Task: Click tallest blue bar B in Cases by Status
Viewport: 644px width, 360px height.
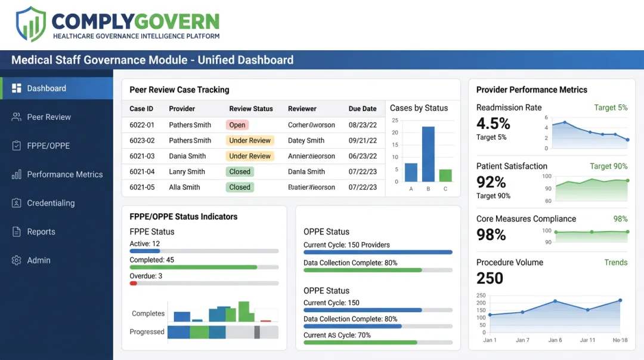Action: 428,154
